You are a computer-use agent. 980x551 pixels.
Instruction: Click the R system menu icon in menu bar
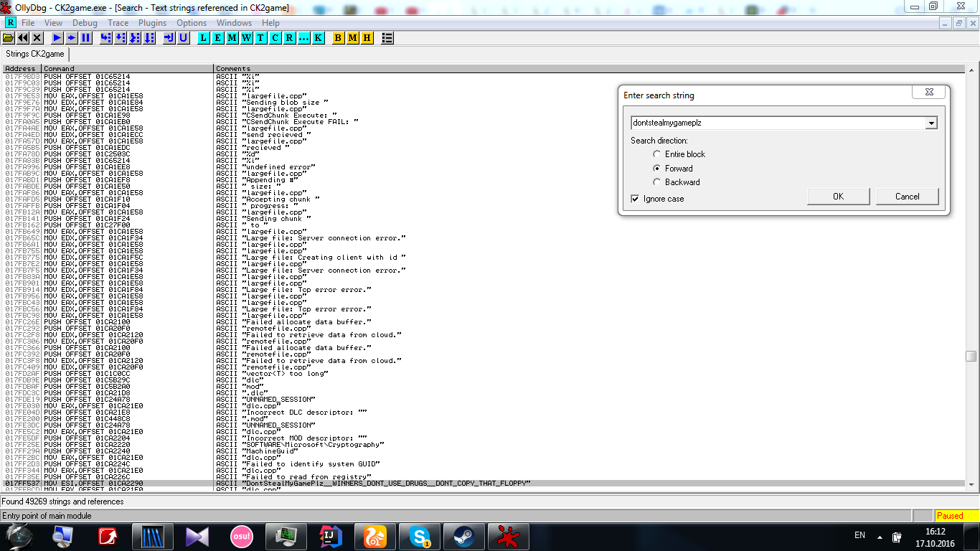click(10, 23)
